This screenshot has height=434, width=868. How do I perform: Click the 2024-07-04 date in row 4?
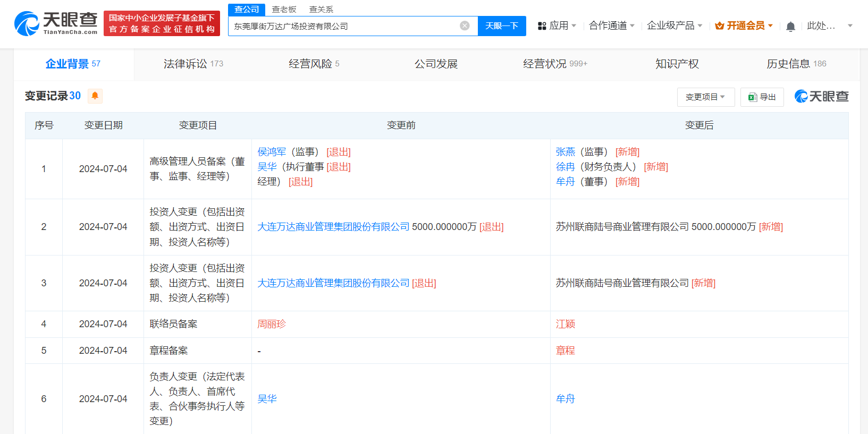coord(103,324)
